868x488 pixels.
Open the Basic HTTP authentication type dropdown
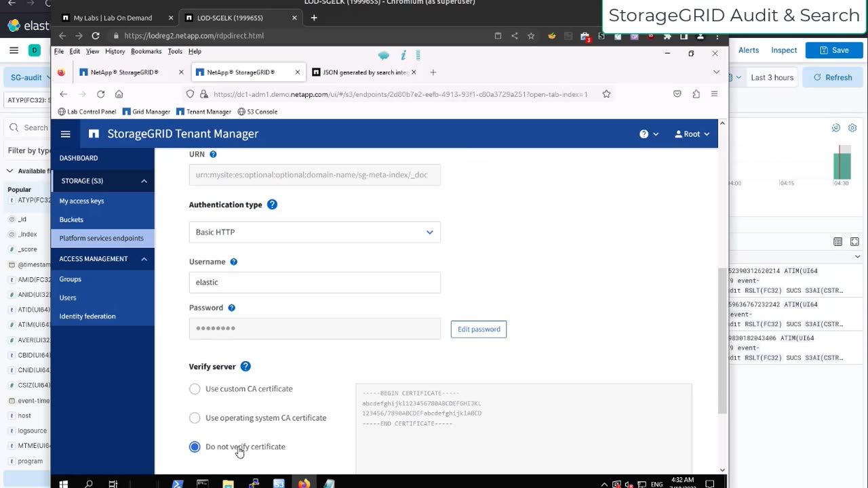315,232
